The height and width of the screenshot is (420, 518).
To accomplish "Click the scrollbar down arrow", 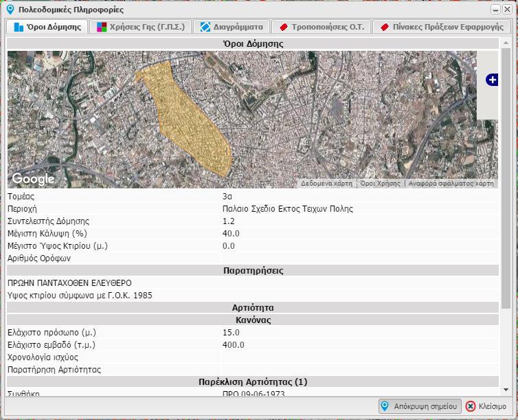I will (506, 390).
